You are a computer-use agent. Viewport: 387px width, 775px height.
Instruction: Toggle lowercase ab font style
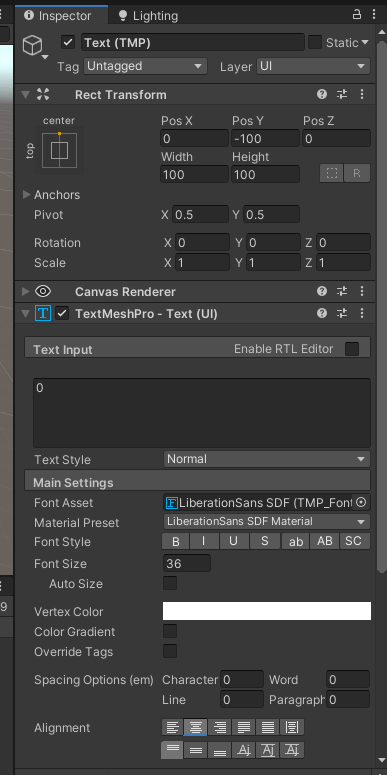[x=296, y=541]
